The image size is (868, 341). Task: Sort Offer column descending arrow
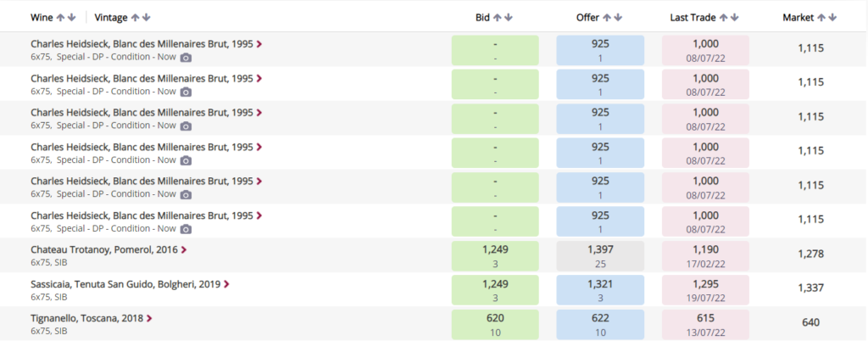(618, 18)
